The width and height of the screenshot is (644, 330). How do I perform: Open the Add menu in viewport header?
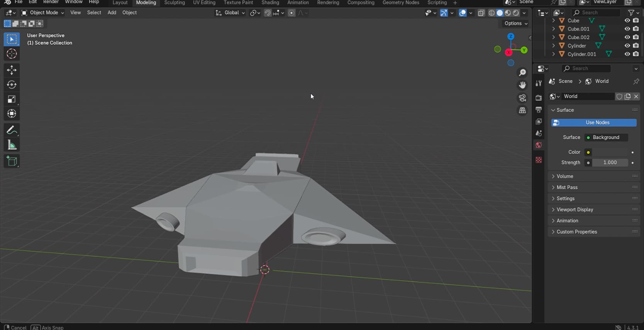tap(112, 13)
